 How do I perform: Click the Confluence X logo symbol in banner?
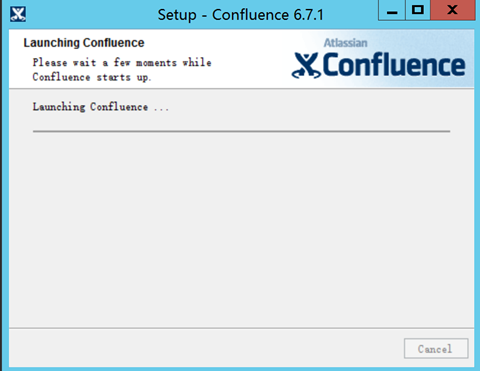(x=306, y=65)
